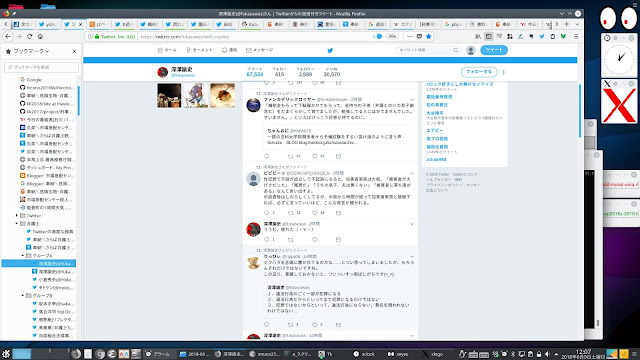Collapse the 弁護士 bookmark folder
This screenshot has height=360, width=640.
[17, 224]
